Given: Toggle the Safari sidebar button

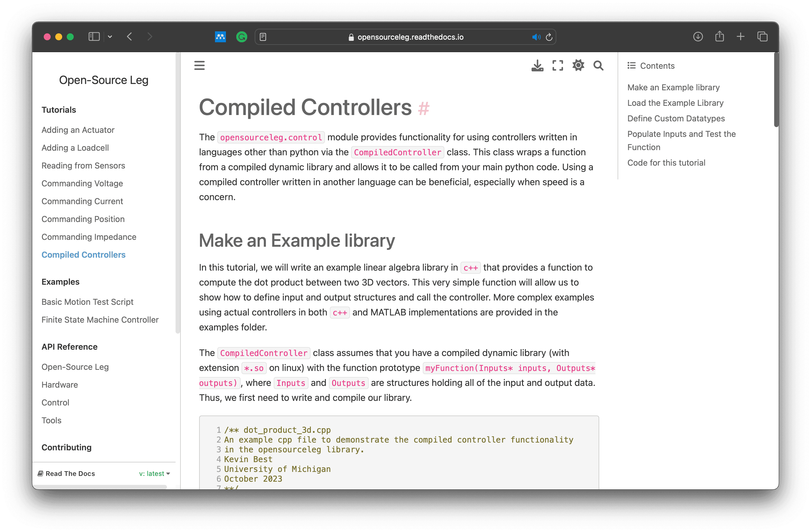Looking at the screenshot, I should pos(94,37).
